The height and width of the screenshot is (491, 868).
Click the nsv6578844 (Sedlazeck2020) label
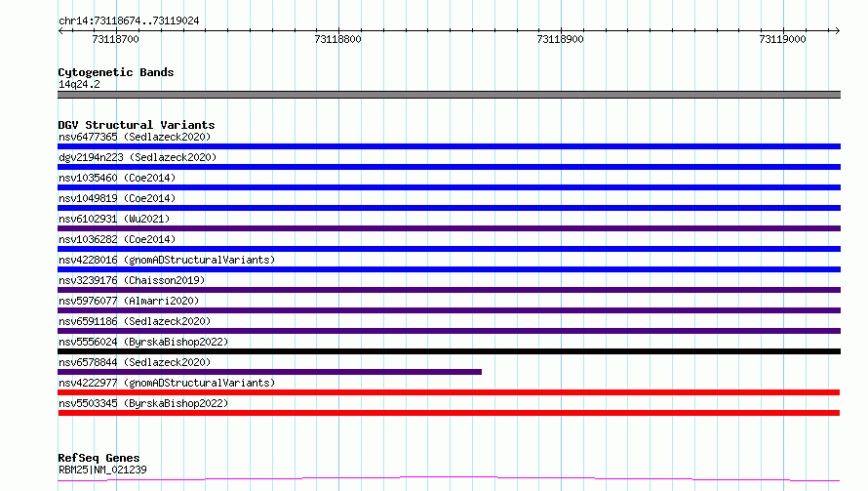point(135,362)
